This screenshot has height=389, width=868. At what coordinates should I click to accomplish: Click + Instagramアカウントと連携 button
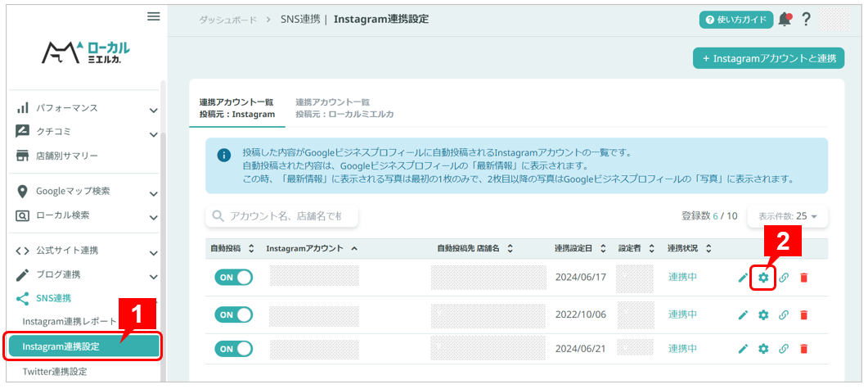point(768,58)
